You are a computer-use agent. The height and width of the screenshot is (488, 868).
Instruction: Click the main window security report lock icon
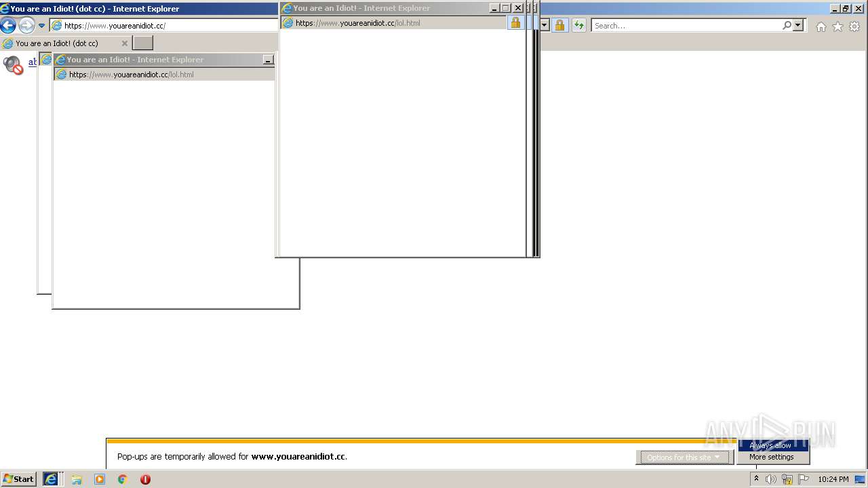tap(559, 26)
